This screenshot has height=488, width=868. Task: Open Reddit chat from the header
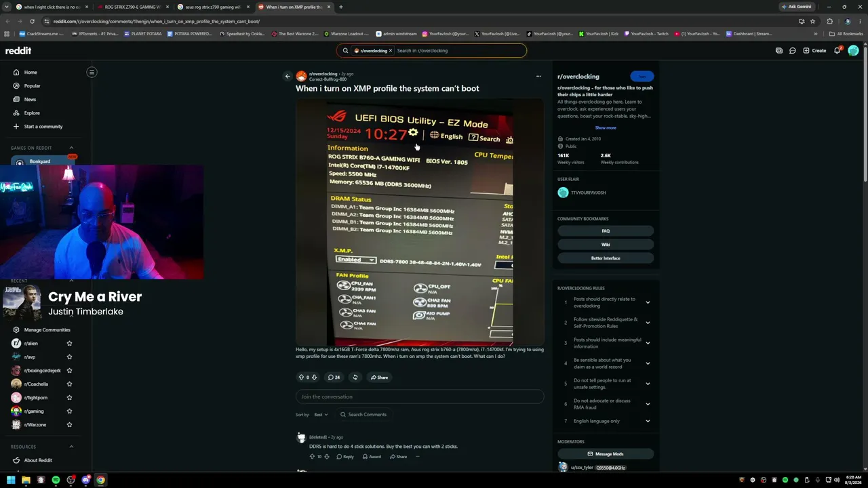point(792,51)
